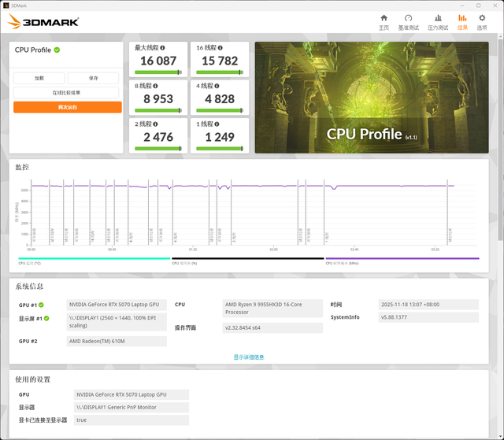Click 在线比较结果 compare online button

[66, 93]
